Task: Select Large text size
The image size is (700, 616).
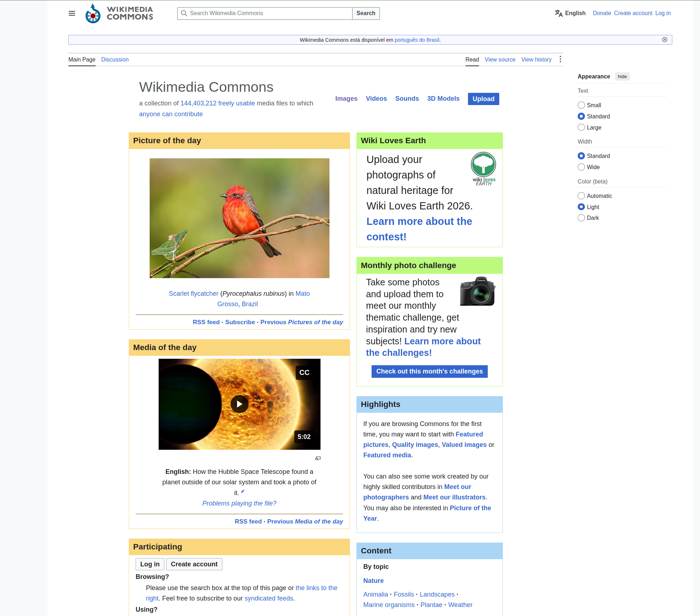Action: 581,127
